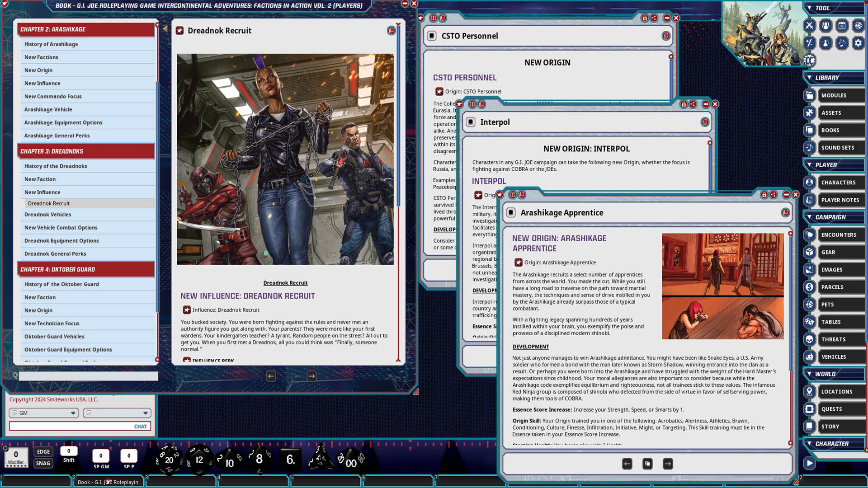Screen dimensions: 868x488
Task: Collapse the TOOL sidebar section
Action: (x=810, y=8)
